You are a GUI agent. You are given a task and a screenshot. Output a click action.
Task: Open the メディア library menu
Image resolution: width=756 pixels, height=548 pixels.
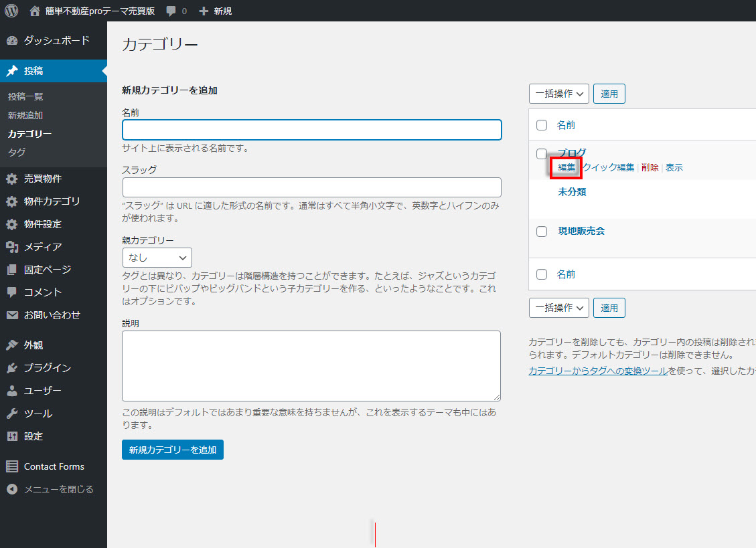tap(43, 247)
